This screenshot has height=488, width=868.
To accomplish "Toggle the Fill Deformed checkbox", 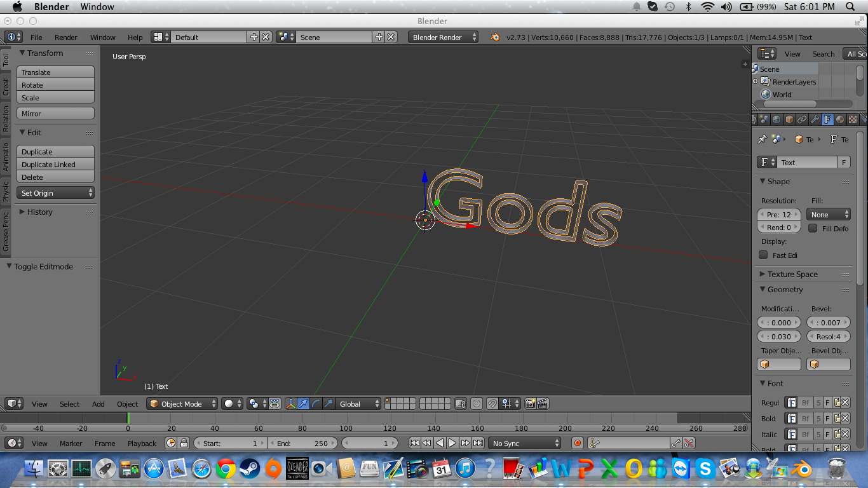I will pyautogui.click(x=813, y=228).
